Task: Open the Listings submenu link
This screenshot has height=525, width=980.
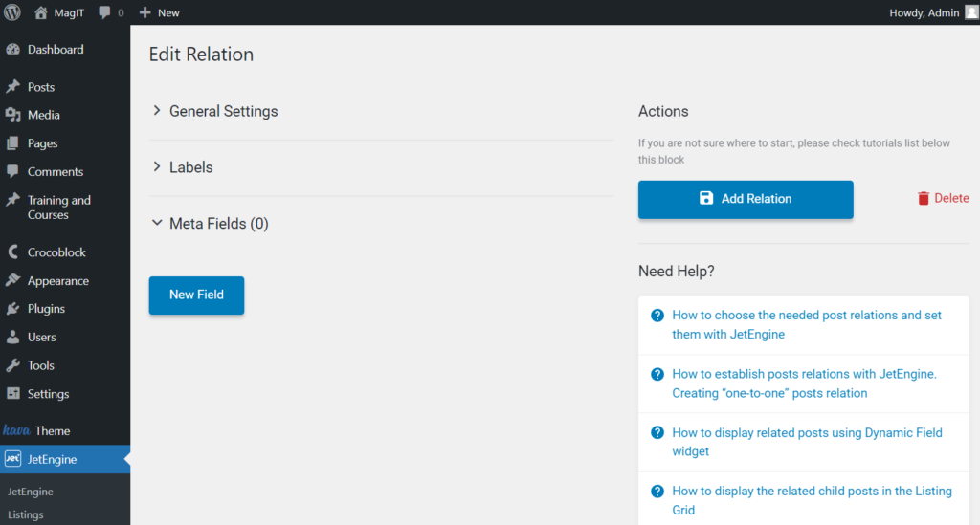Action: tap(26, 514)
